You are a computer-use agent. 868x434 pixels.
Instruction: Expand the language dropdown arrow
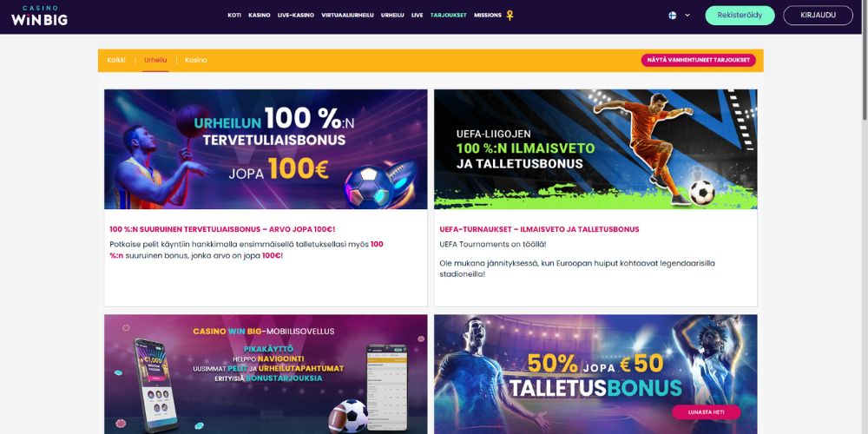click(x=687, y=16)
